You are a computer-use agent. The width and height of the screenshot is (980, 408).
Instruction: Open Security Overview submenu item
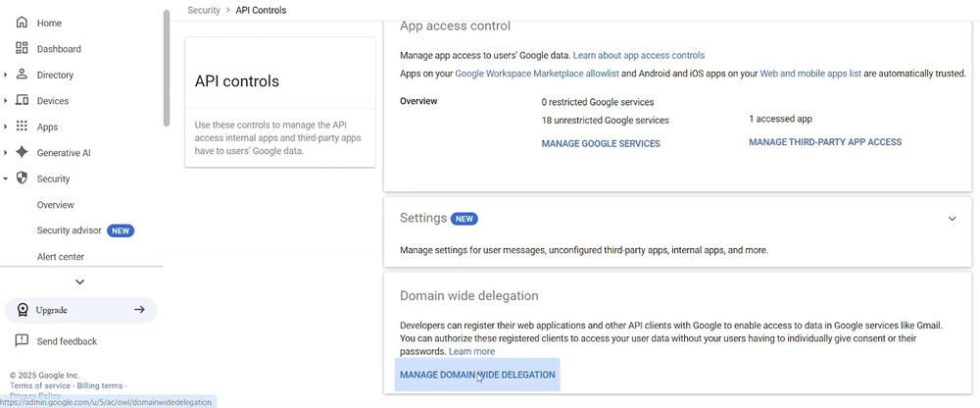click(x=55, y=205)
